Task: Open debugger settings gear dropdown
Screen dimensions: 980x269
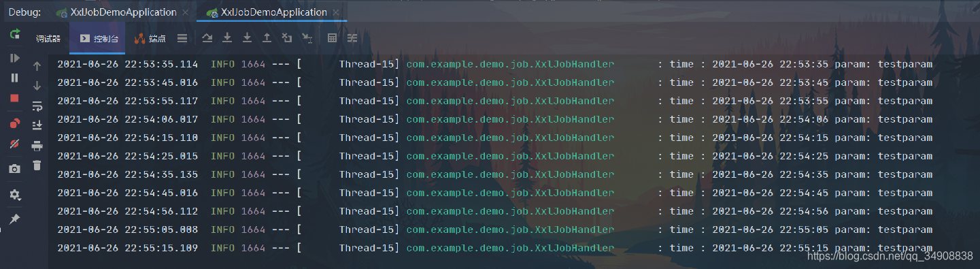Action: (x=15, y=195)
